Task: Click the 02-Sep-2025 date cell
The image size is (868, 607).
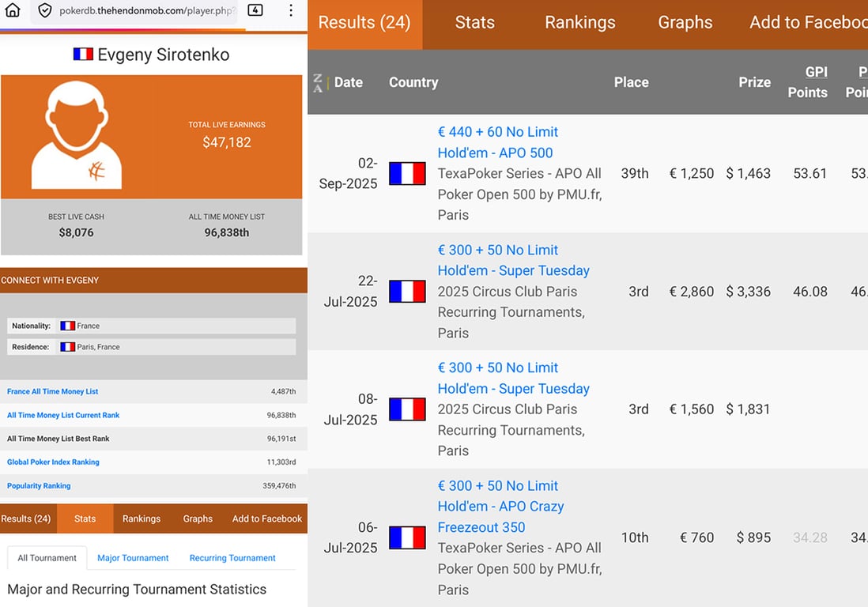Action: (348, 173)
